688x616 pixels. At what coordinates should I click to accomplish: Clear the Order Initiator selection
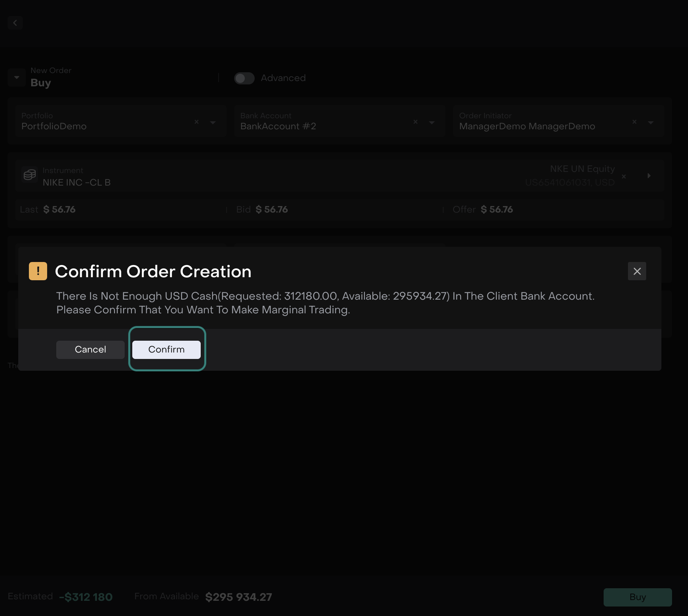pyautogui.click(x=634, y=122)
